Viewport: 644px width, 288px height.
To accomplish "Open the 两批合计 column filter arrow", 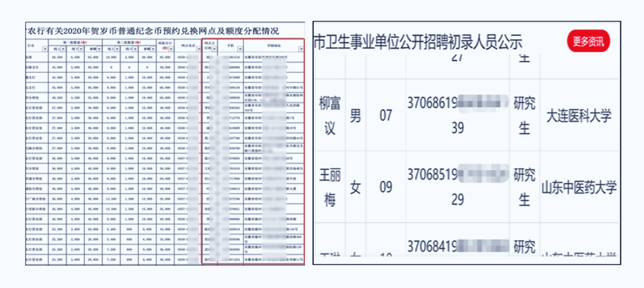I will (x=171, y=49).
